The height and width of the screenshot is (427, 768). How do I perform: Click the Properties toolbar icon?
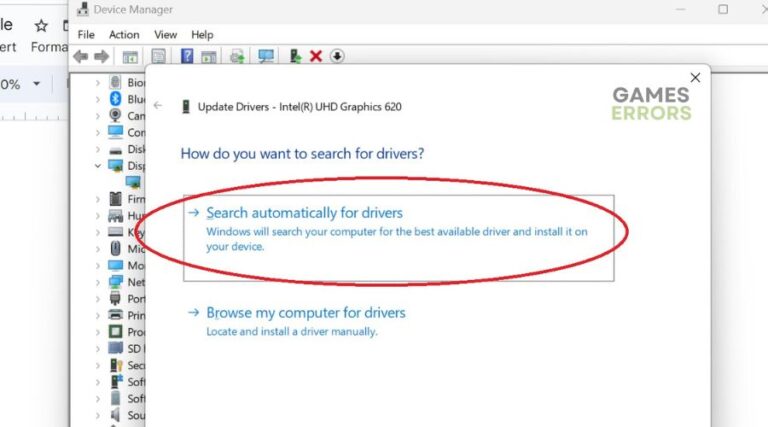[x=158, y=56]
